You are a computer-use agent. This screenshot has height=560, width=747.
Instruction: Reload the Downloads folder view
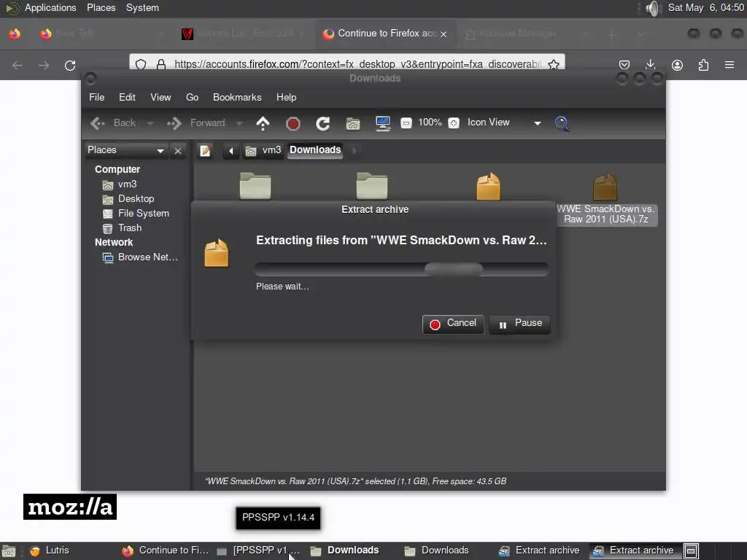(x=323, y=124)
